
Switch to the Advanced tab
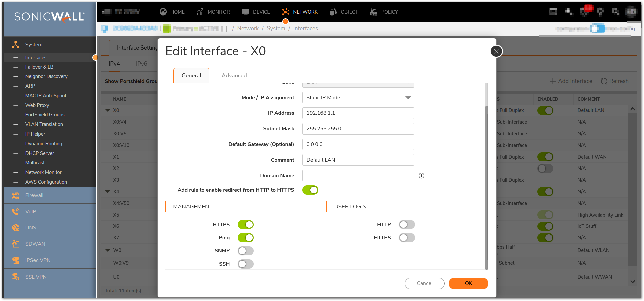coord(234,75)
